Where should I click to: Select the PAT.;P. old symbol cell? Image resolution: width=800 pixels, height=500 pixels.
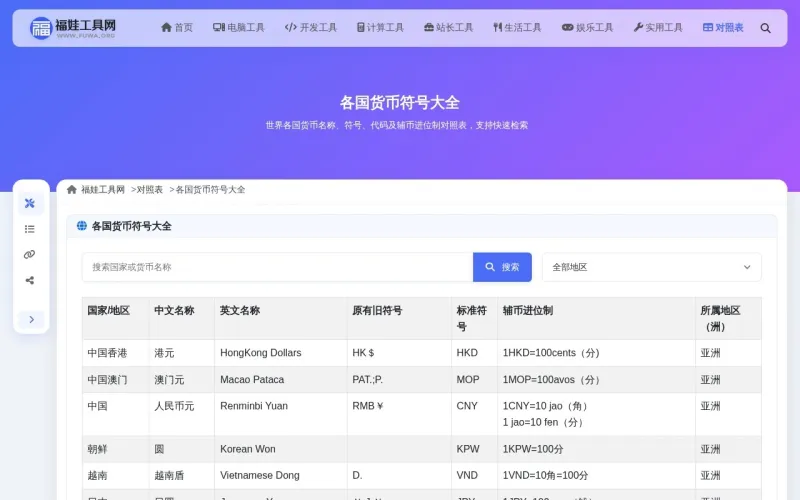click(x=399, y=380)
